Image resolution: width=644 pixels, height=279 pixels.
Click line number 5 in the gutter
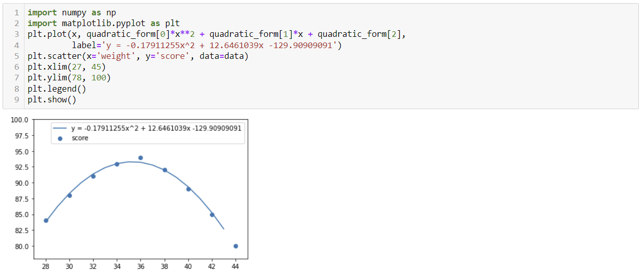16,56
